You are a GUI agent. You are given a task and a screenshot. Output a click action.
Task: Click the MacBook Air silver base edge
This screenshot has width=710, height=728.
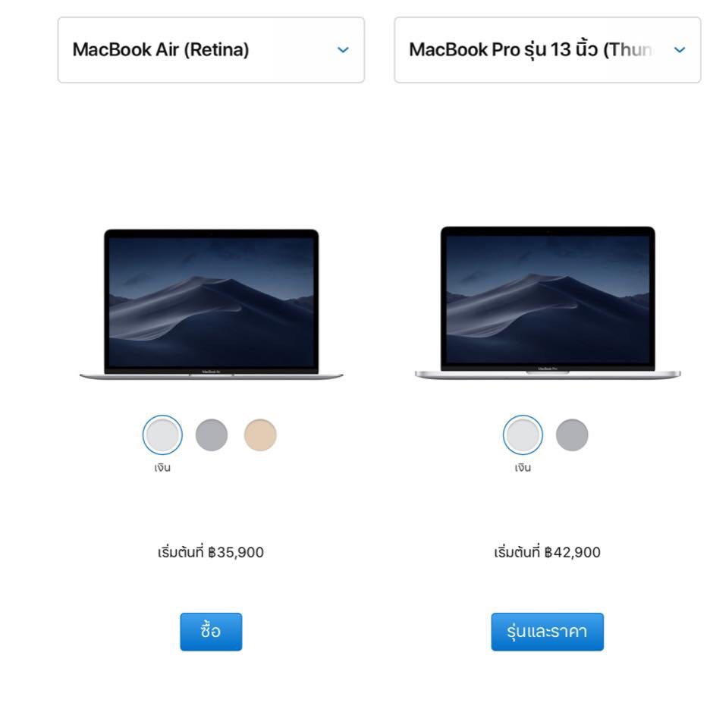(212, 377)
